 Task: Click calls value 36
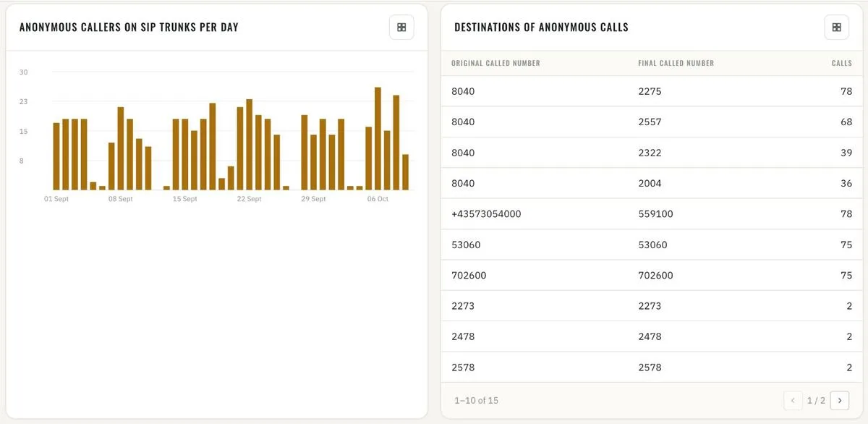click(x=846, y=183)
